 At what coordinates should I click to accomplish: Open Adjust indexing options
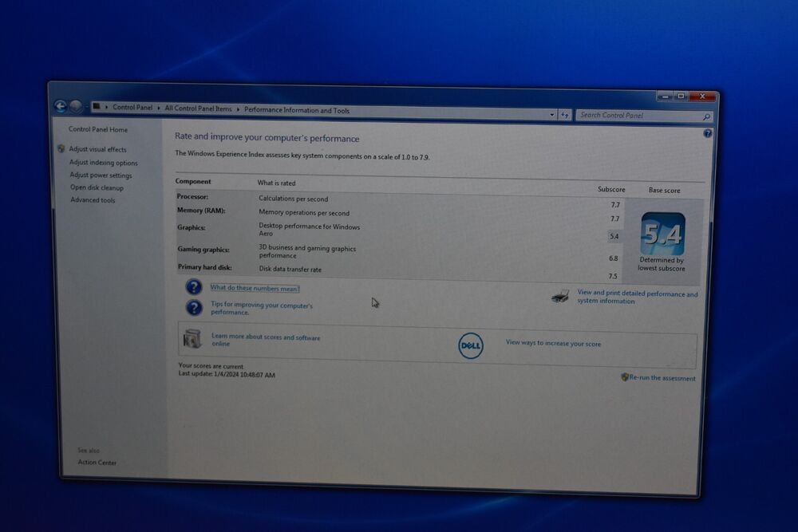[103, 162]
